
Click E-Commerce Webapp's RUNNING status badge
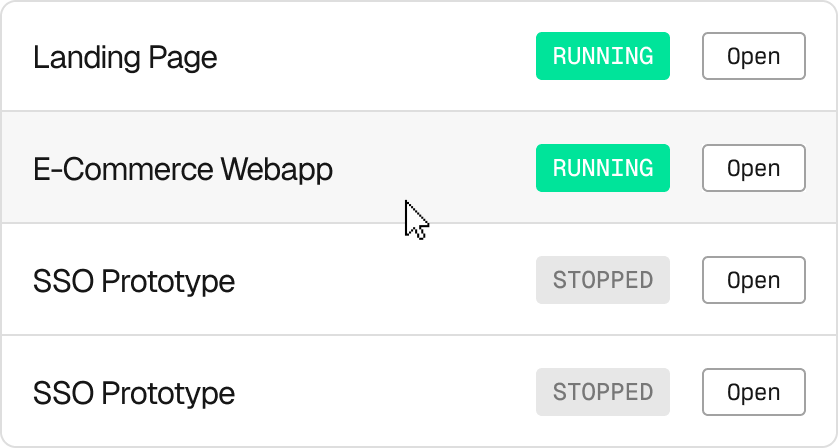[602, 168]
